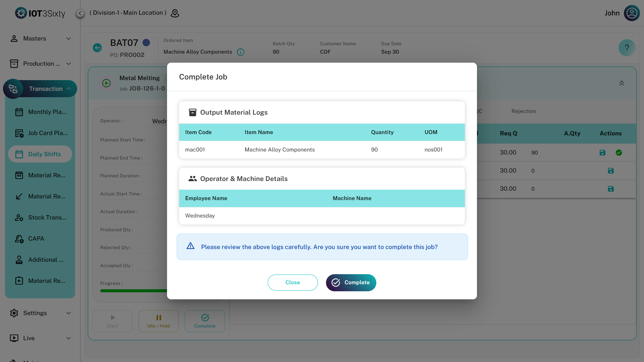The width and height of the screenshot is (644, 362).
Task: Click the Metal Melting play icon
Action: [x=106, y=83]
